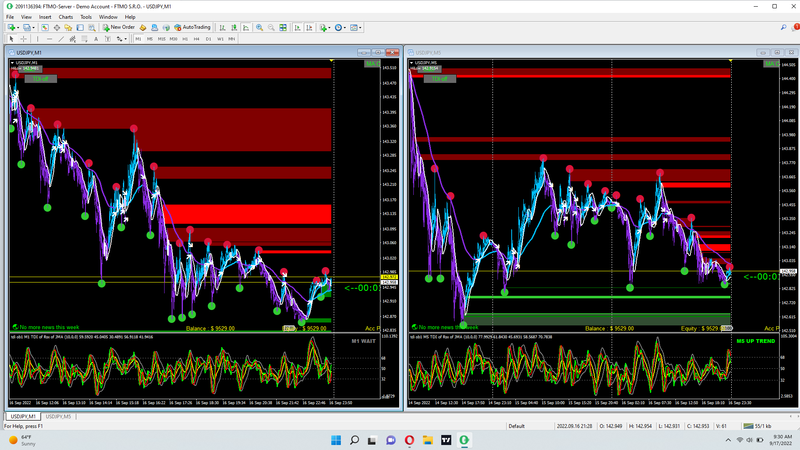Select the Text Label tool
Viewport: 800px width, 450px height.
pyautogui.click(x=108, y=39)
